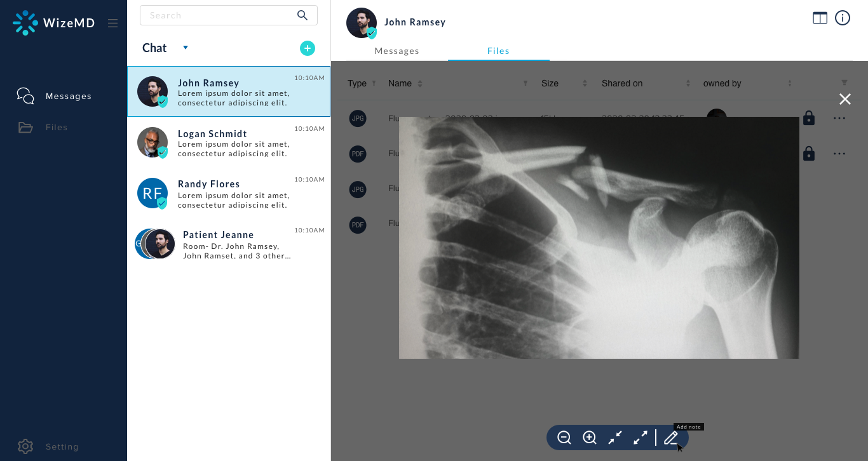Expand the Chat dropdown arrow
Viewport: 868px width, 461px height.
click(x=186, y=48)
